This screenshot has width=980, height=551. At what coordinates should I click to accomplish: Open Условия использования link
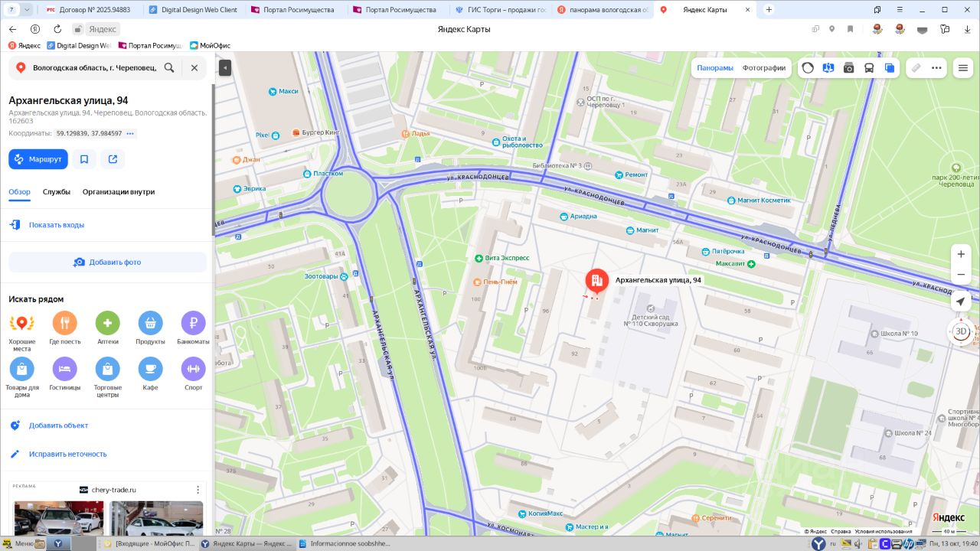pyautogui.click(x=884, y=531)
